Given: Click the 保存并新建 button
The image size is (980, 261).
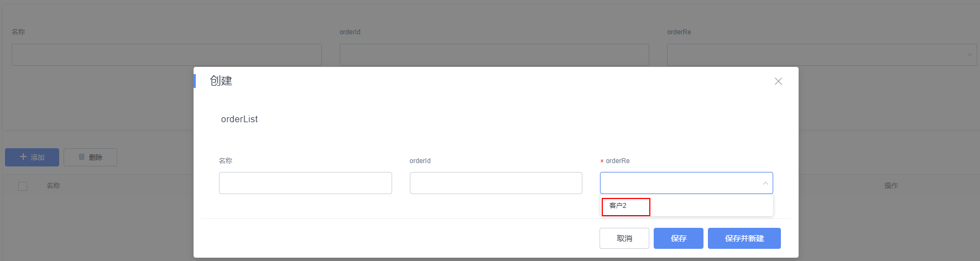Looking at the screenshot, I should pos(744,238).
